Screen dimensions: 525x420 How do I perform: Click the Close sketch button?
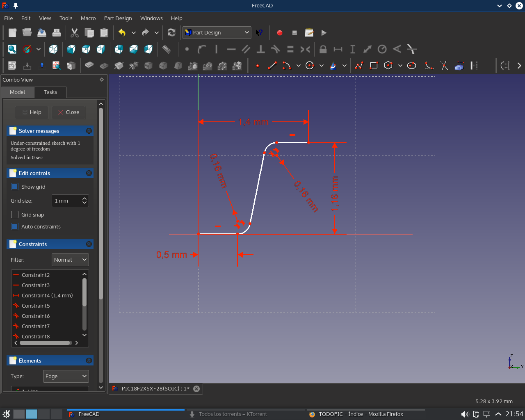point(68,112)
